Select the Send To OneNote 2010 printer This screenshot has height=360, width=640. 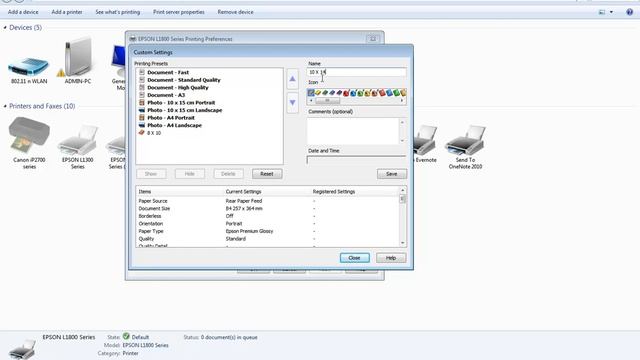(x=465, y=147)
